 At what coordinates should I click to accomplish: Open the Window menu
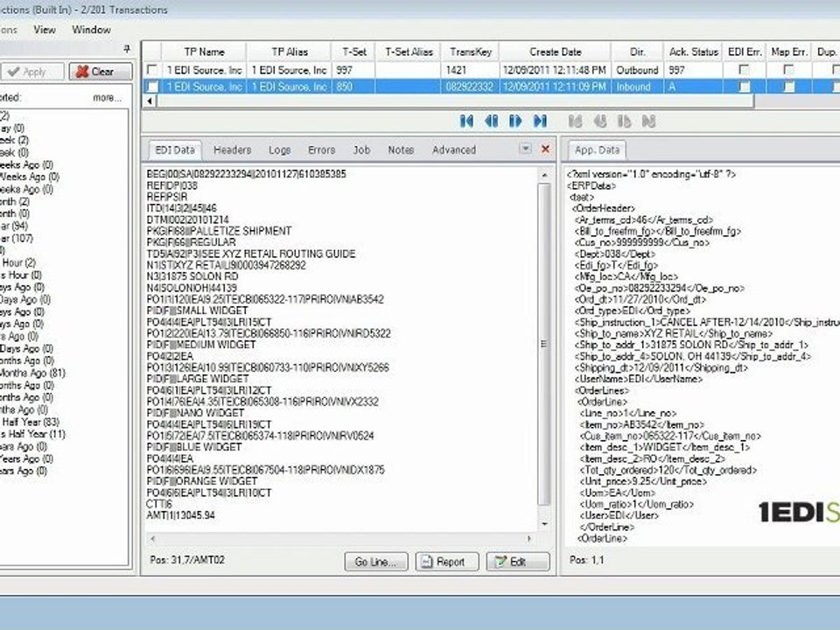91,30
